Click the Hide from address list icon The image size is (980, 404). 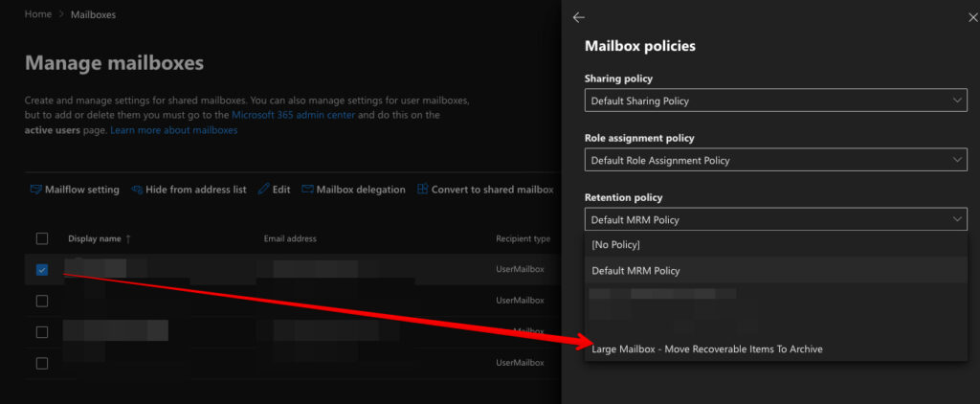[x=137, y=190]
